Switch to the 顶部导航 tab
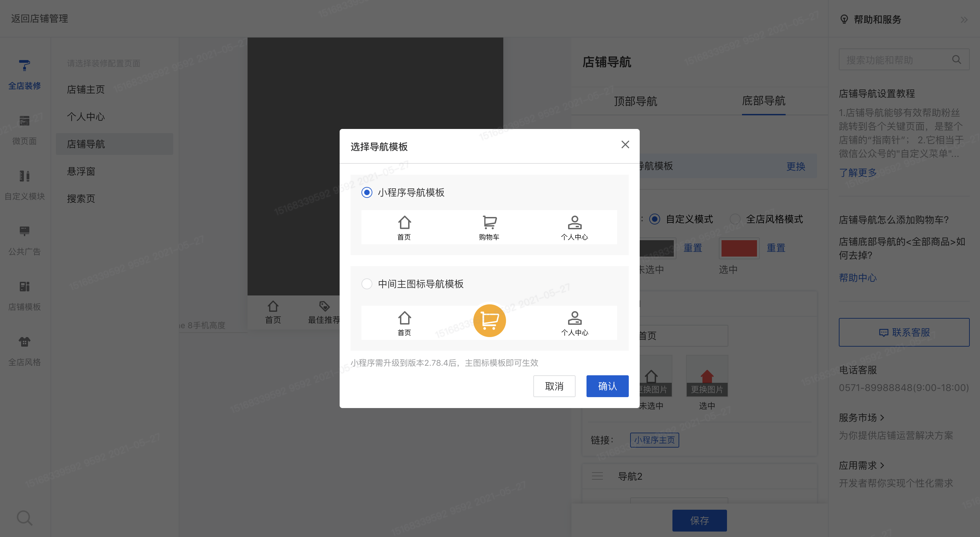The width and height of the screenshot is (980, 537). pyautogui.click(x=635, y=101)
